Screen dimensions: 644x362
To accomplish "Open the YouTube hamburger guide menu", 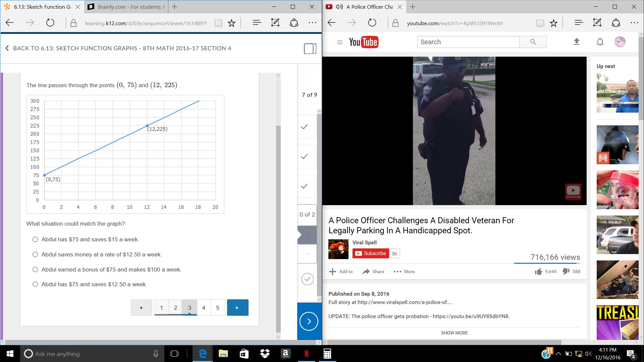I will [x=339, y=42].
